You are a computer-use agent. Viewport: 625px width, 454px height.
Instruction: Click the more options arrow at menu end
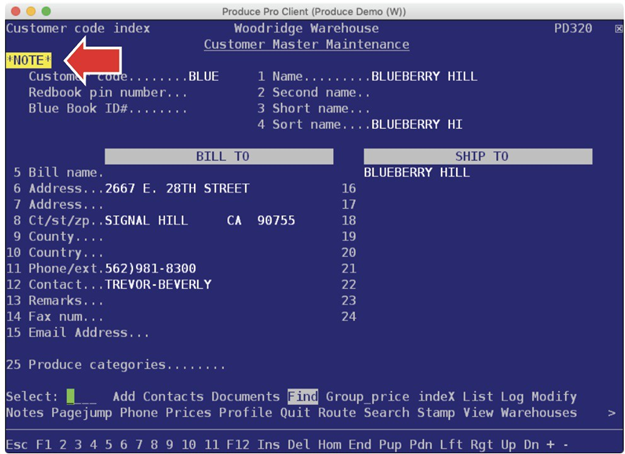coord(611,413)
